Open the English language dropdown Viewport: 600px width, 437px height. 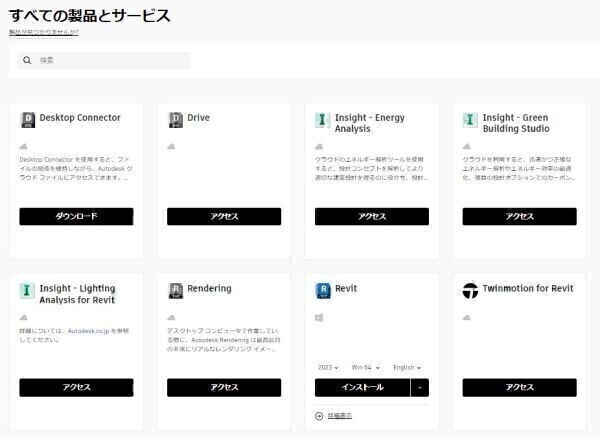pyautogui.click(x=407, y=367)
